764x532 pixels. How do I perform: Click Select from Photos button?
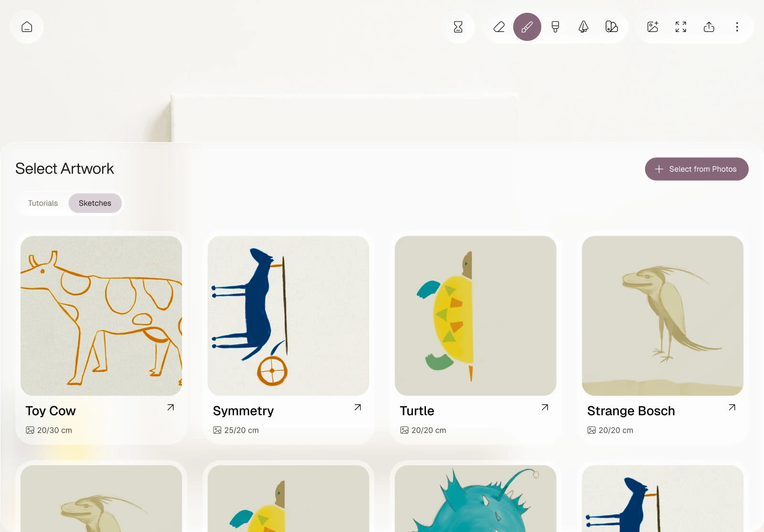(697, 169)
